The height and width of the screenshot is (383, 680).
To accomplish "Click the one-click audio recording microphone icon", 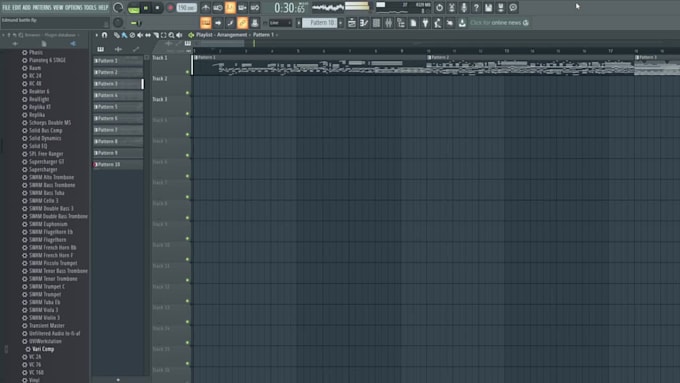I will pos(464,7).
